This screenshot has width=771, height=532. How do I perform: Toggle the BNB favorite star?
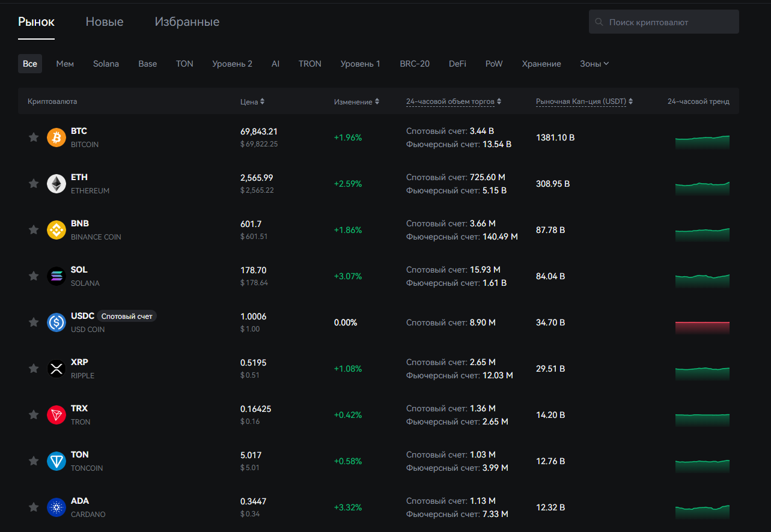pos(34,230)
